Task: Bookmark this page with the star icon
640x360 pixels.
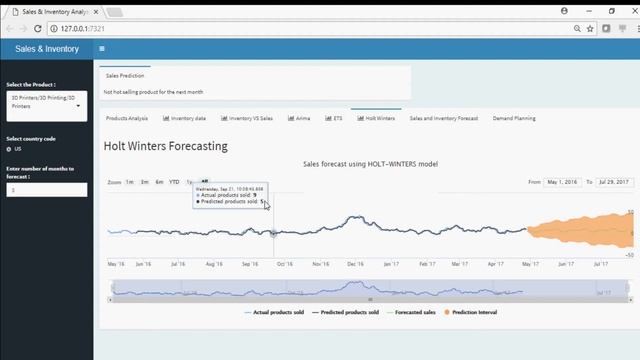Action: point(590,29)
